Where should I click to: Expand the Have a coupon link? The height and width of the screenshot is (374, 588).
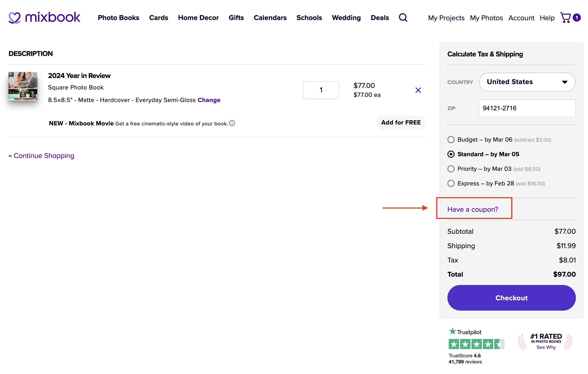tap(473, 209)
